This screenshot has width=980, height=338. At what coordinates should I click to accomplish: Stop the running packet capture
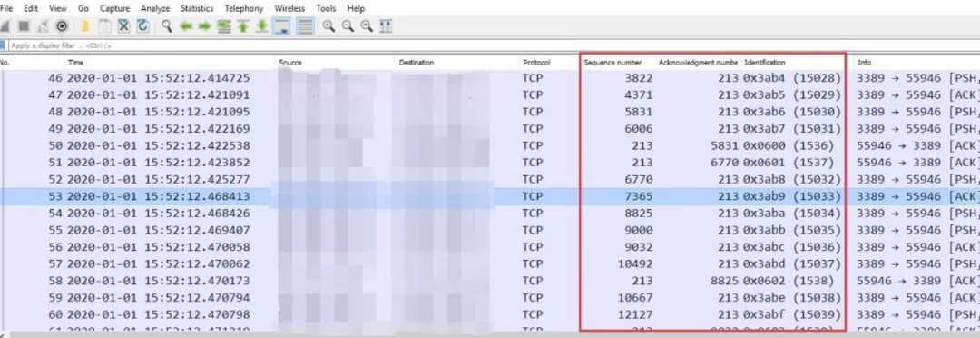(x=24, y=26)
